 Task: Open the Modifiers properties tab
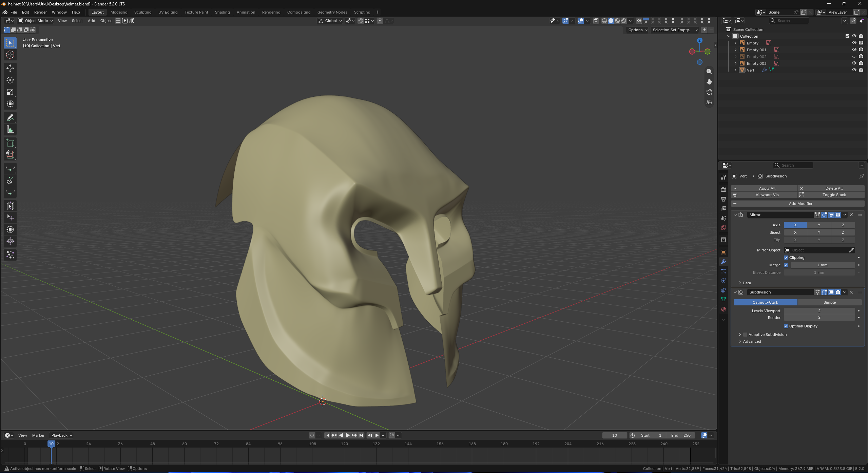[724, 262]
